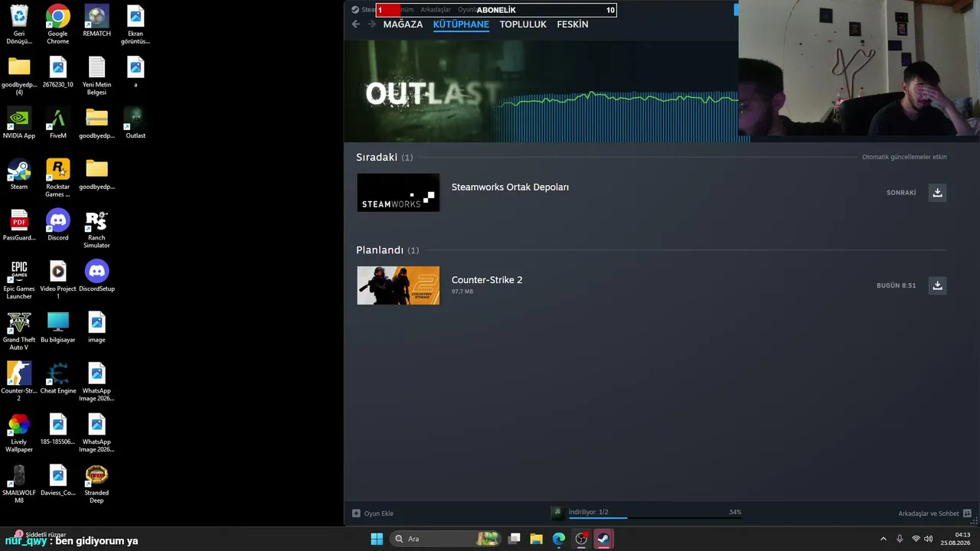The height and width of the screenshot is (551, 980).
Task: Select the NVIDIA App desktop icon
Action: coord(19,122)
